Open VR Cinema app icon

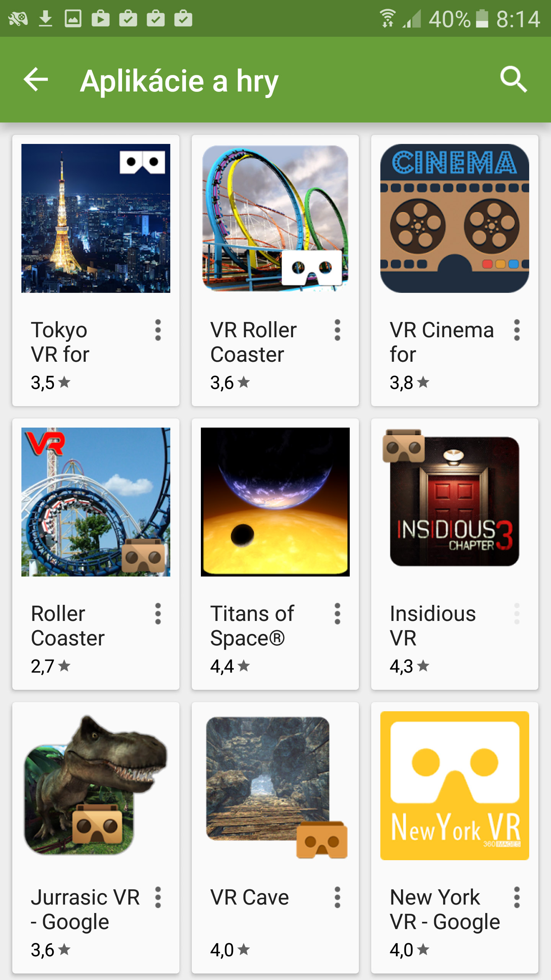point(455,218)
